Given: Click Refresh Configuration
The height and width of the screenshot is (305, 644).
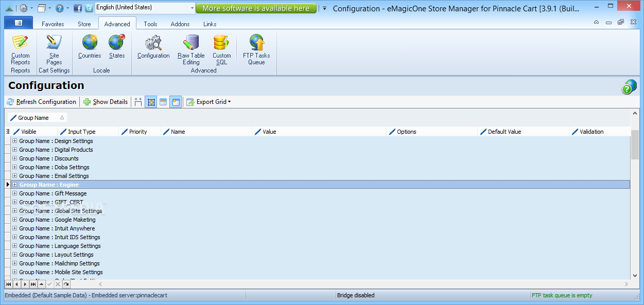Looking at the screenshot, I should [x=41, y=102].
